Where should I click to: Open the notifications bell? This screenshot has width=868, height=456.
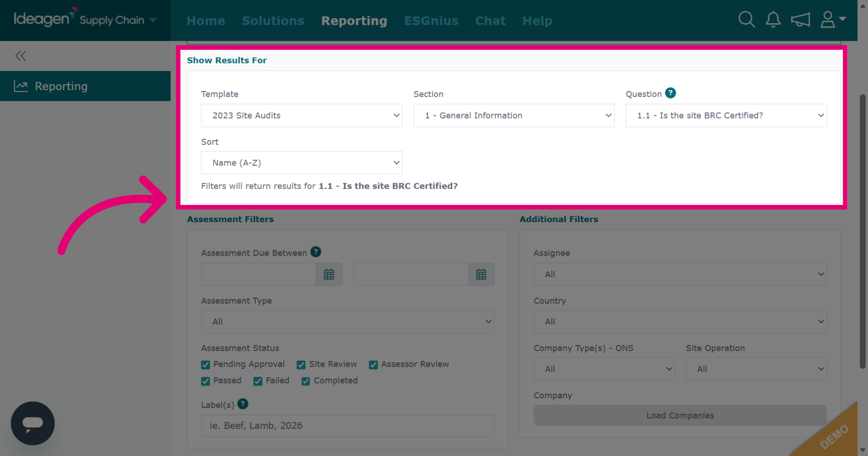[x=773, y=19]
